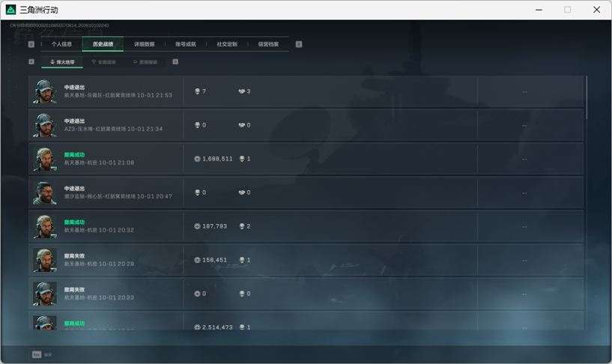Open the 中途退出 match from 10-01 20:47

(x=306, y=192)
